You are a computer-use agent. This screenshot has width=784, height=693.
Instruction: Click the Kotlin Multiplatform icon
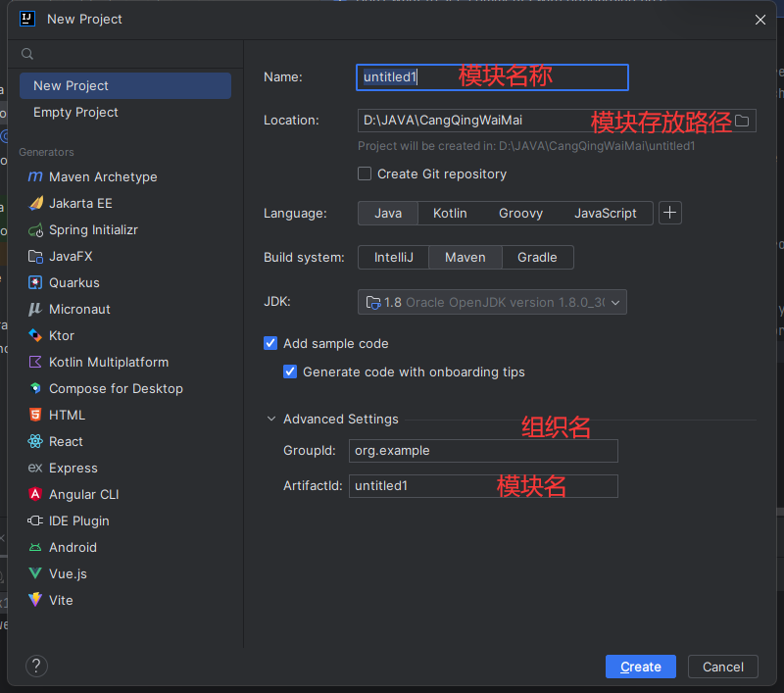pyautogui.click(x=35, y=362)
